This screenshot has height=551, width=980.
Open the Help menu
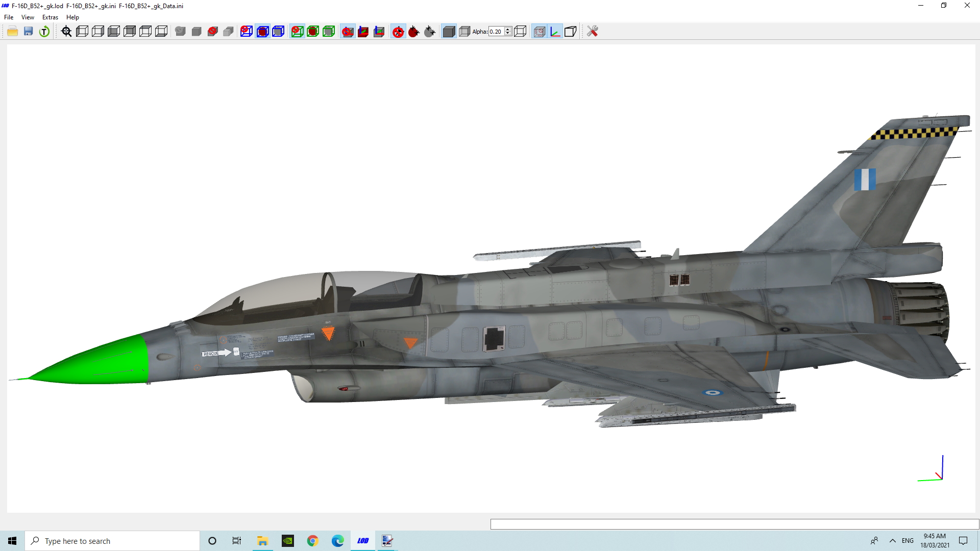[x=72, y=17]
